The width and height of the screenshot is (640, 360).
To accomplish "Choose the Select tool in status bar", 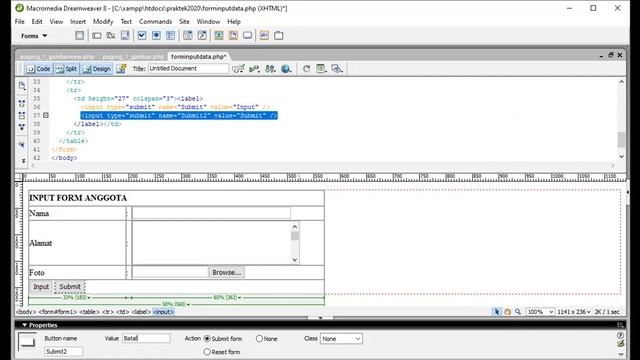I will pos(497,311).
